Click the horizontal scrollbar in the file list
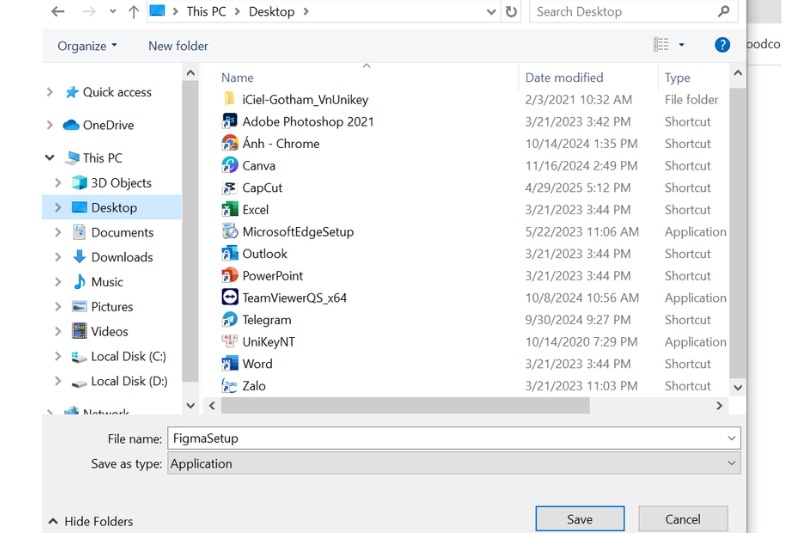 pyautogui.click(x=405, y=405)
